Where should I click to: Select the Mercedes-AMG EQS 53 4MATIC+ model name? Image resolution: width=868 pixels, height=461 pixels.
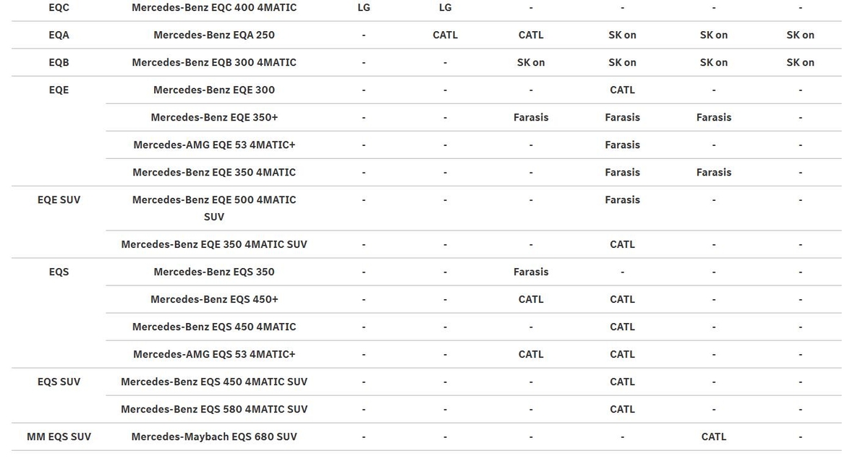pyautogui.click(x=213, y=354)
